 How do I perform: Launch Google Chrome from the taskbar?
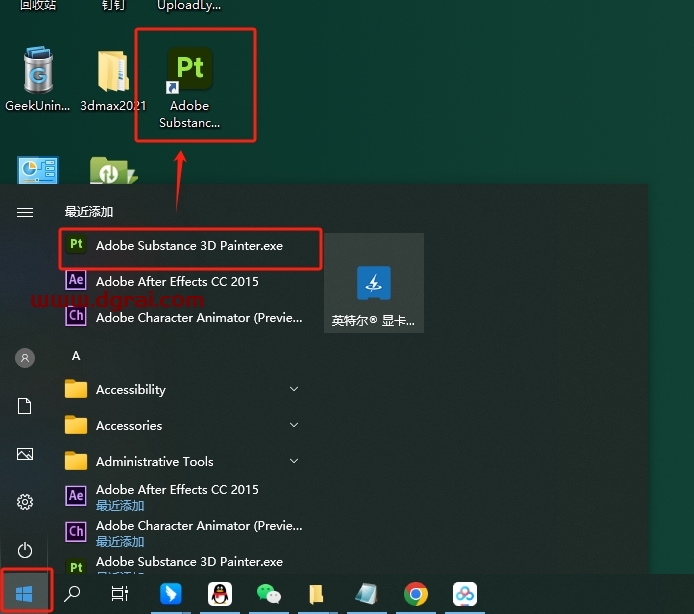point(416,594)
